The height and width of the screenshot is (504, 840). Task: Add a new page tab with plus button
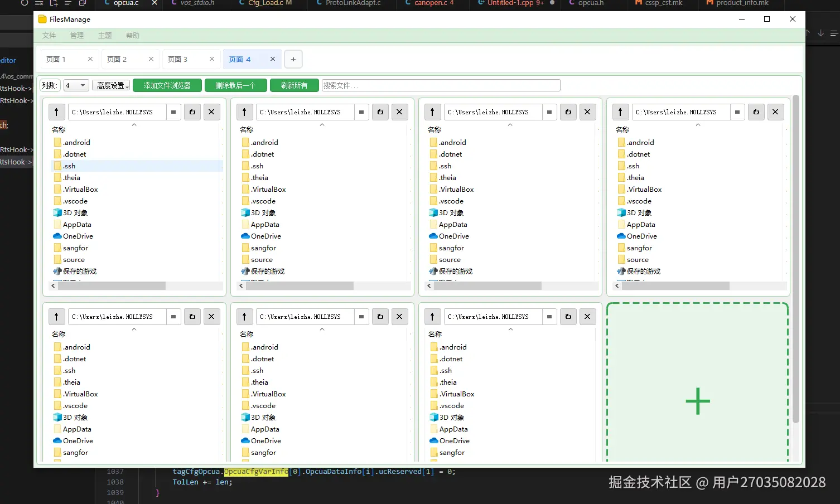pos(293,59)
